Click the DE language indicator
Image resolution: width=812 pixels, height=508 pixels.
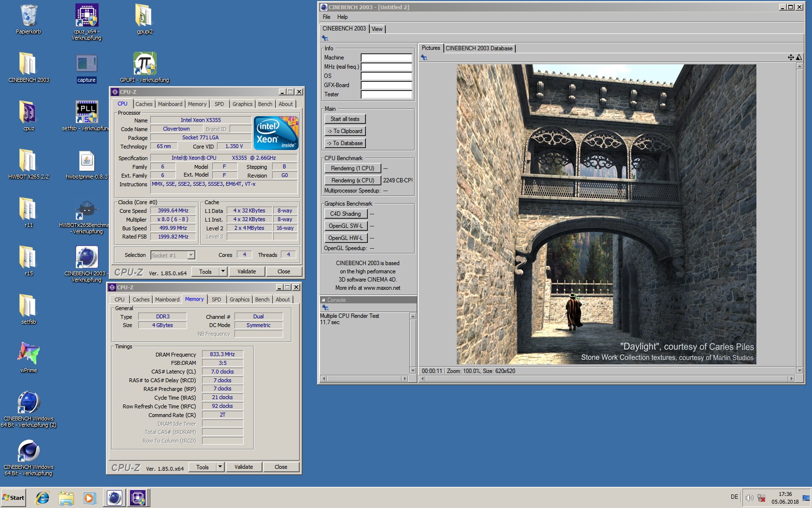[x=734, y=497]
